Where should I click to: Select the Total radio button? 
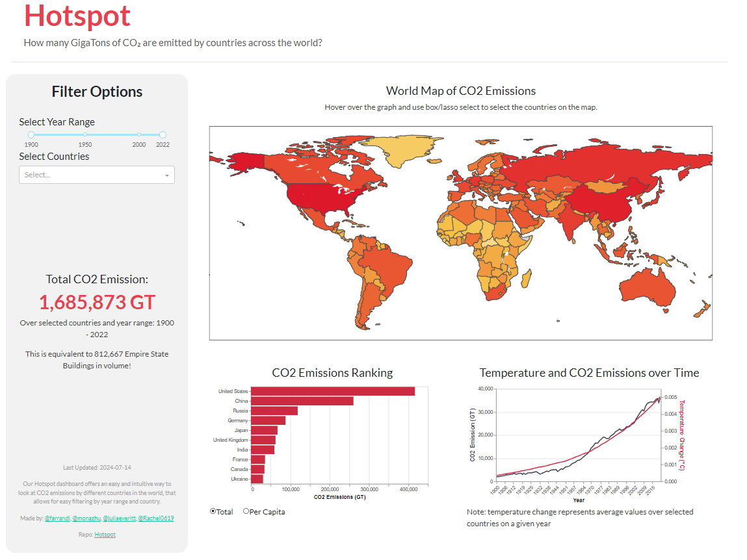pos(213,511)
